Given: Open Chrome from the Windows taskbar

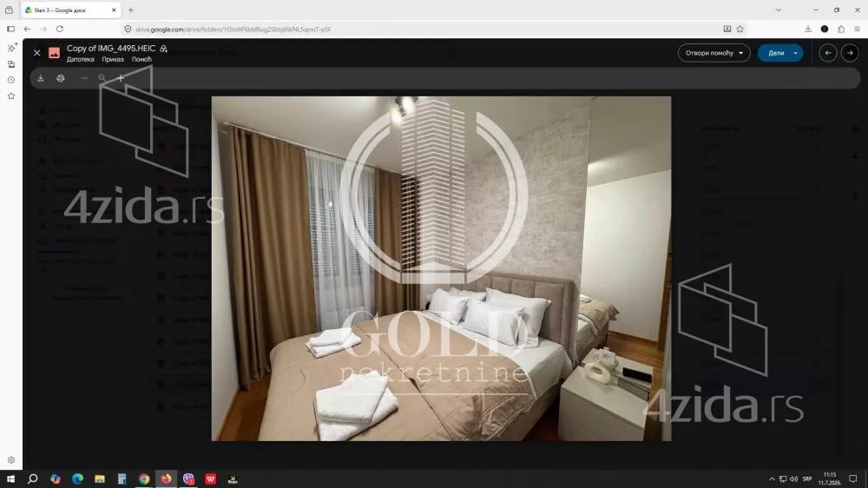Looking at the screenshot, I should click(x=144, y=478).
